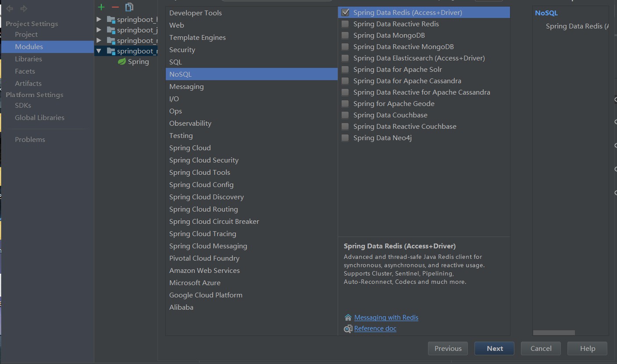Select Amazon Web Services category
617x364 pixels.
[x=252, y=271]
